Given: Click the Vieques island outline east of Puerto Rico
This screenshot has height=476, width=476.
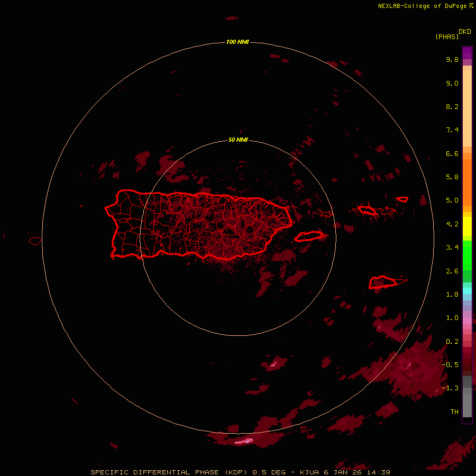Looking at the screenshot, I should 308,236.
